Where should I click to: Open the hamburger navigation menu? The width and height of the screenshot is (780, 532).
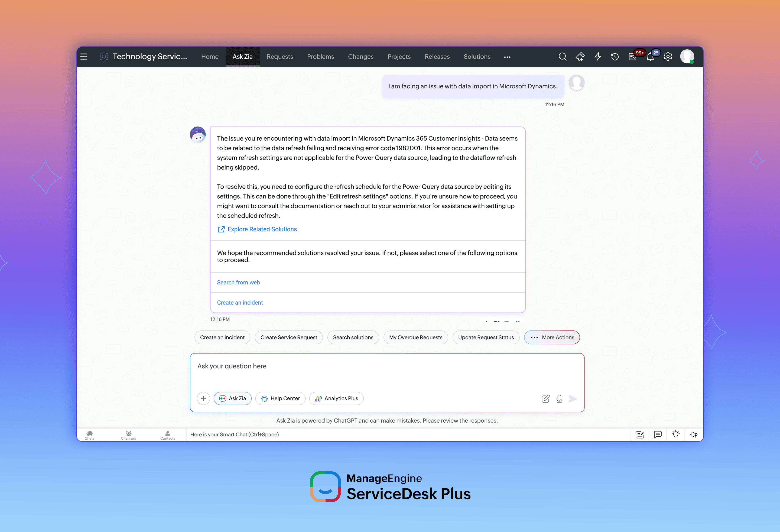pyautogui.click(x=84, y=57)
